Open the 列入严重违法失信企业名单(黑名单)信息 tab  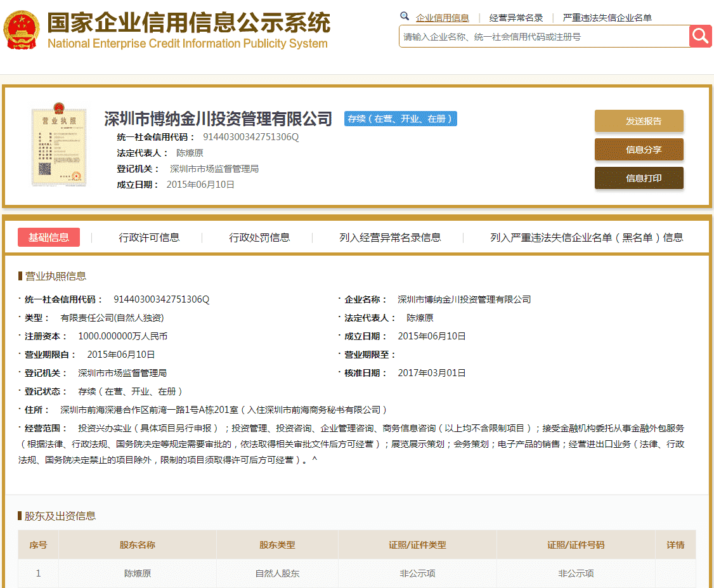point(587,237)
